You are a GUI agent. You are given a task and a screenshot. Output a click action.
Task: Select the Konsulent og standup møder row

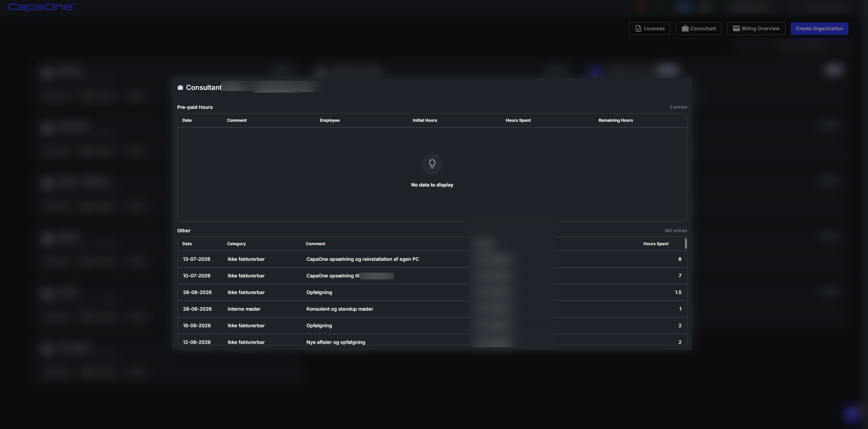pos(432,309)
